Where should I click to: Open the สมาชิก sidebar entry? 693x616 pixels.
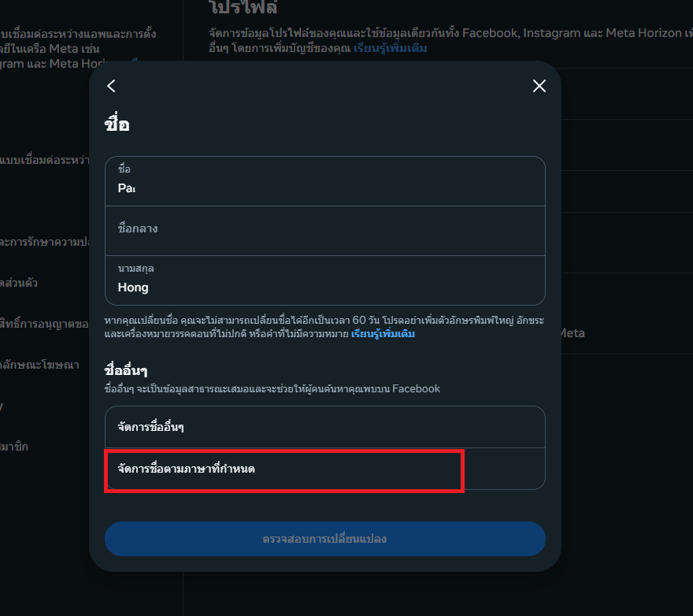click(x=14, y=447)
